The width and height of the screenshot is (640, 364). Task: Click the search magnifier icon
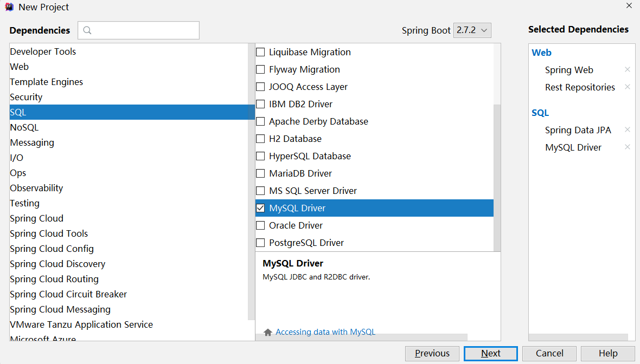tap(87, 30)
